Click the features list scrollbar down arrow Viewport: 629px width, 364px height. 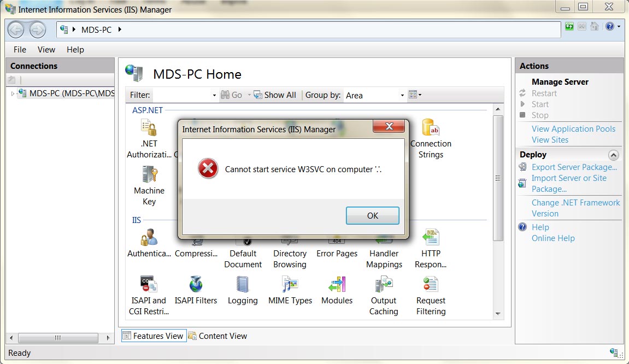coord(498,314)
